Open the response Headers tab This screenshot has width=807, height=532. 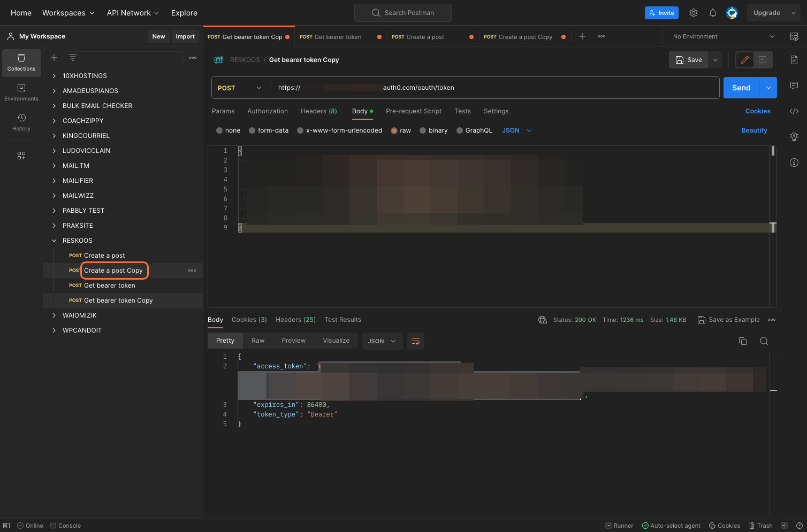295,320
